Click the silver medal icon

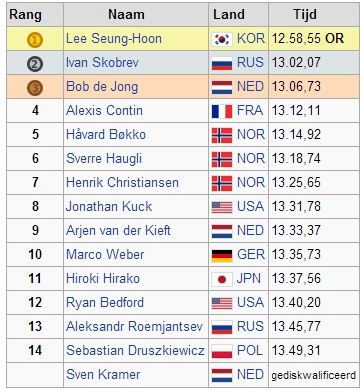pos(35,64)
